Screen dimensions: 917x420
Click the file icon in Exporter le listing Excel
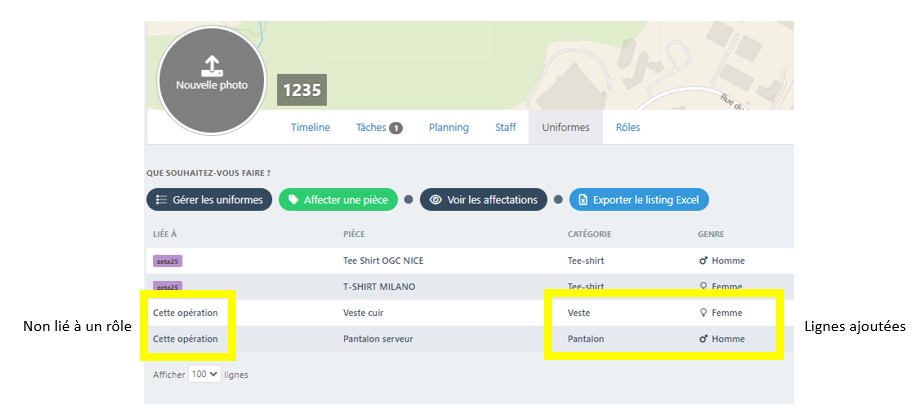[x=583, y=200]
